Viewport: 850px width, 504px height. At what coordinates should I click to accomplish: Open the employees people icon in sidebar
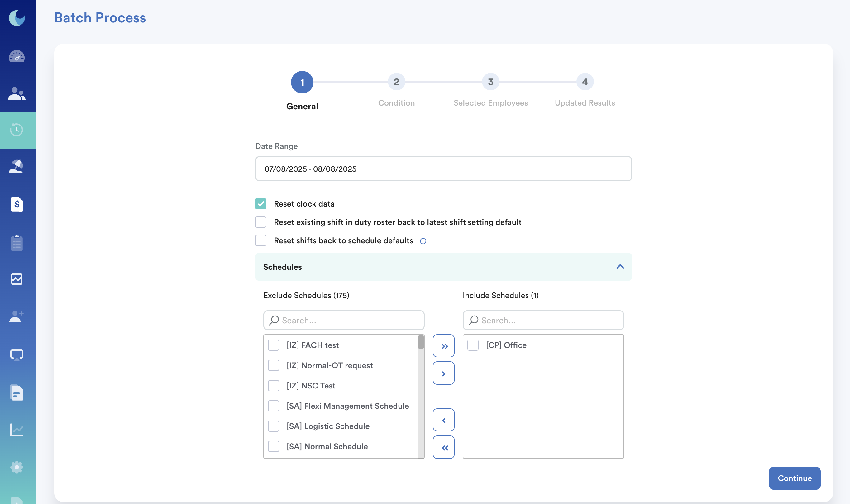17,94
